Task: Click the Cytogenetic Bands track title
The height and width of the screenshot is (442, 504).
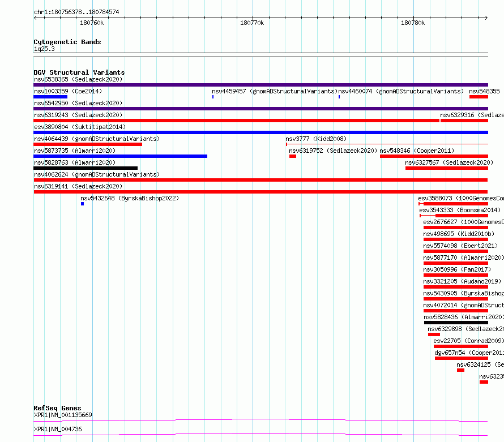Action: (x=67, y=42)
